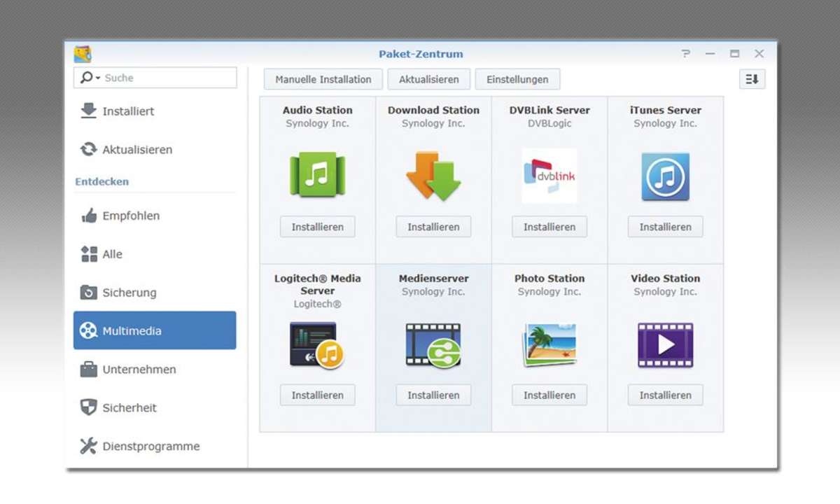Show Empfohlen packages
Screen dimensions: 840x504
click(x=155, y=216)
